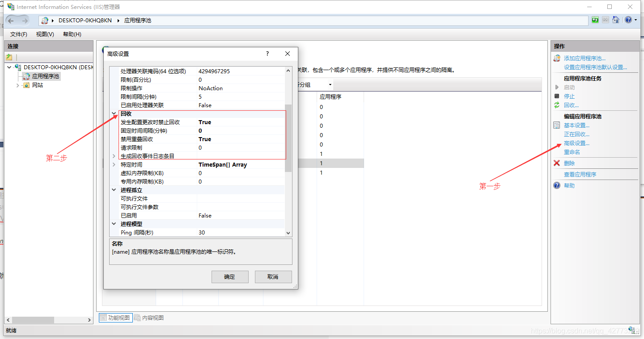Click connections panel horizontal scrollbar thumb

[x=33, y=320]
